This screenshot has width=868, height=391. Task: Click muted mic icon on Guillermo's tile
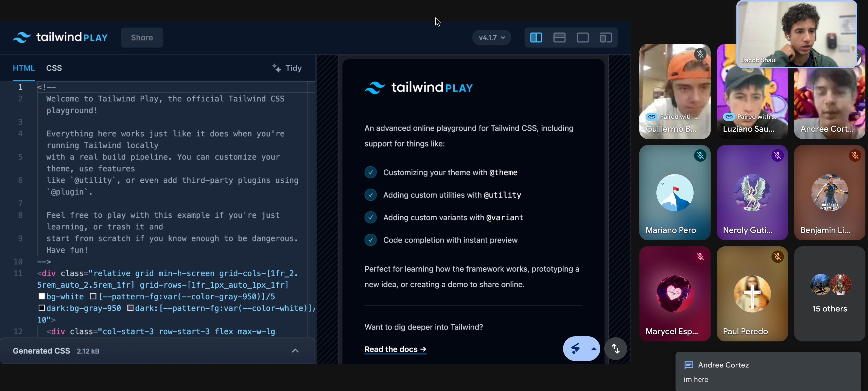coord(700,54)
